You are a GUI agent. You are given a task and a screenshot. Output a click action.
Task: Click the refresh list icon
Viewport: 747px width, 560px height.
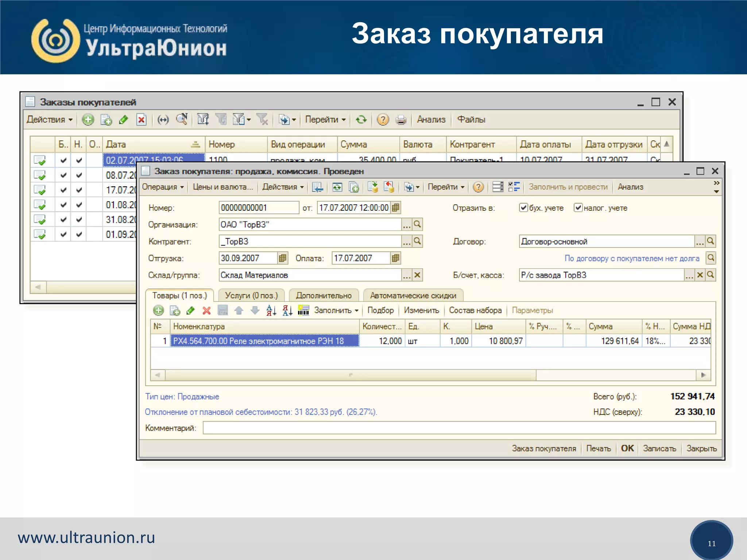point(361,120)
